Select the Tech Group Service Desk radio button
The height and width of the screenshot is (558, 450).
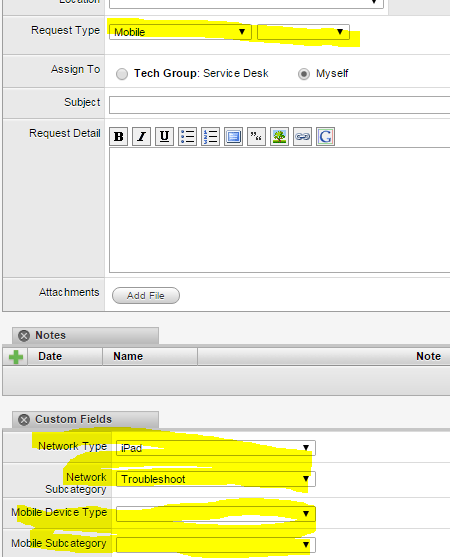(122, 74)
